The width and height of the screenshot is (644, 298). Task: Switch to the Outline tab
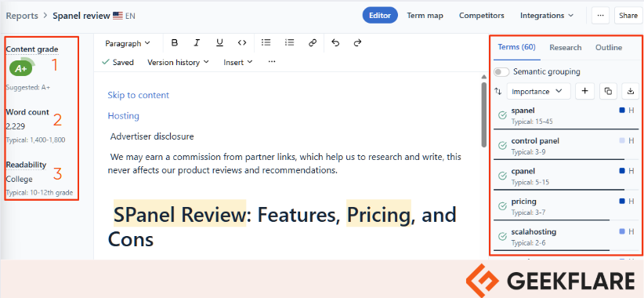click(x=609, y=47)
